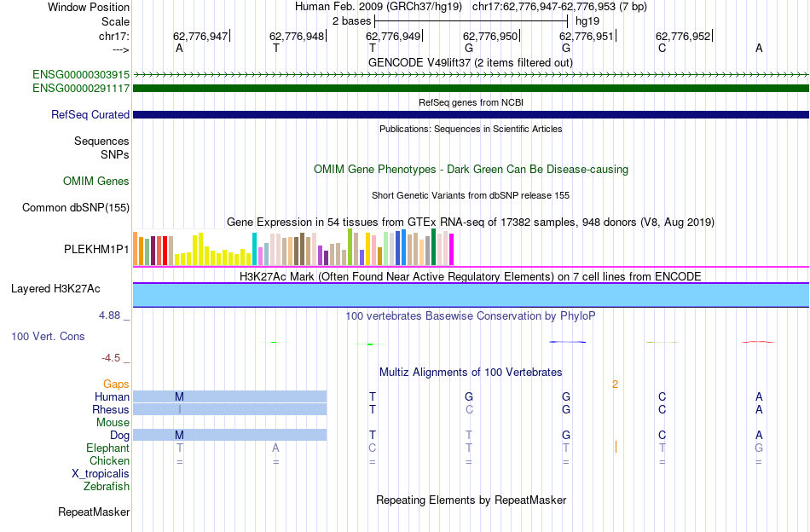Click the Dog species label

(x=119, y=436)
